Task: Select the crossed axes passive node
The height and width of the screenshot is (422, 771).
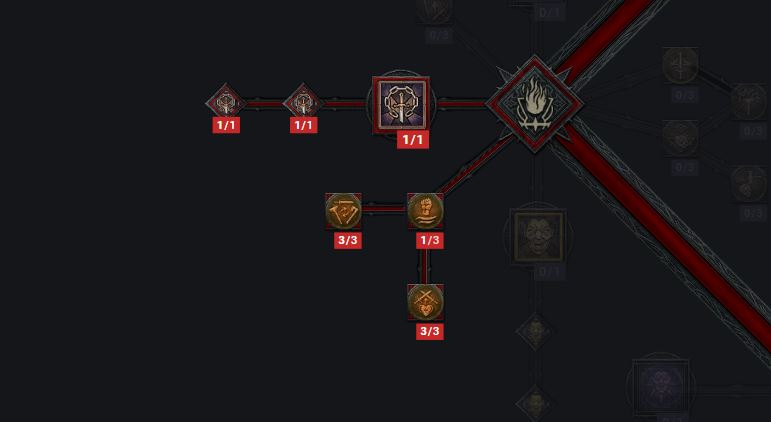Action: [x=343, y=211]
